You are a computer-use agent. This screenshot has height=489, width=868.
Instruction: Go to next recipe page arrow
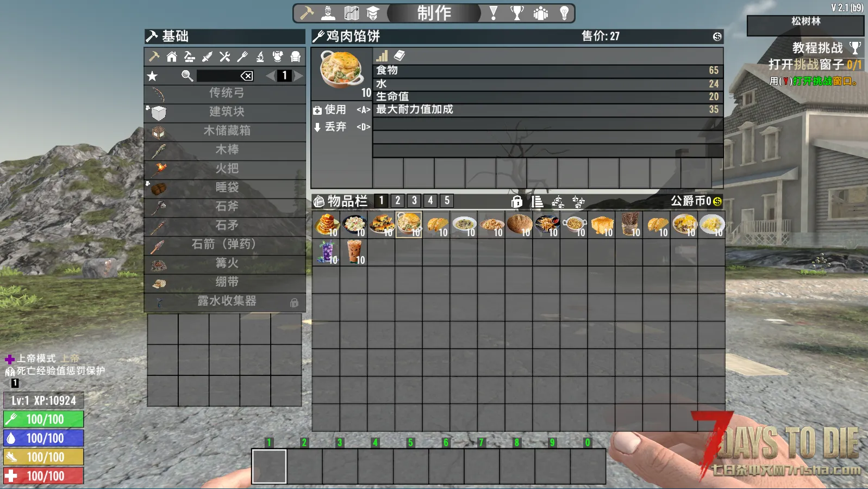coord(298,76)
